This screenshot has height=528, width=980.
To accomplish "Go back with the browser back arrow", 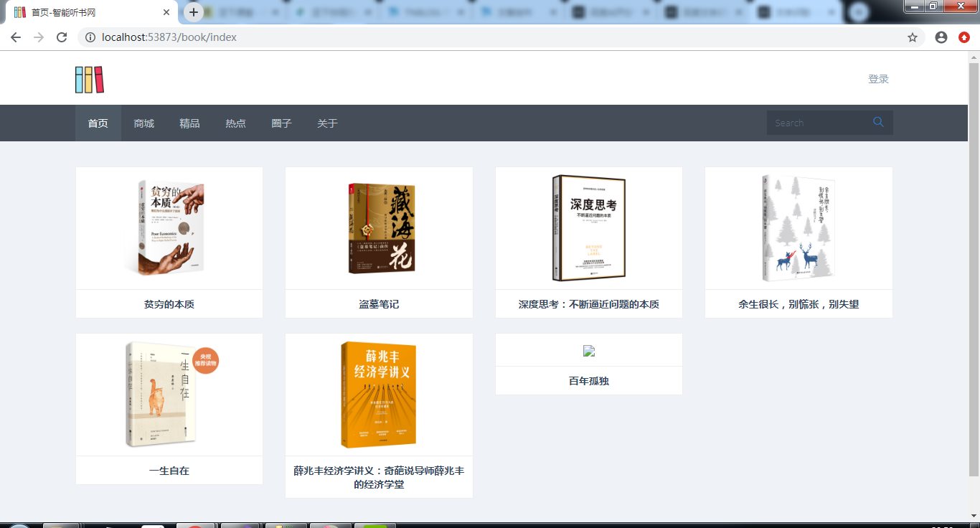I will pos(16,37).
